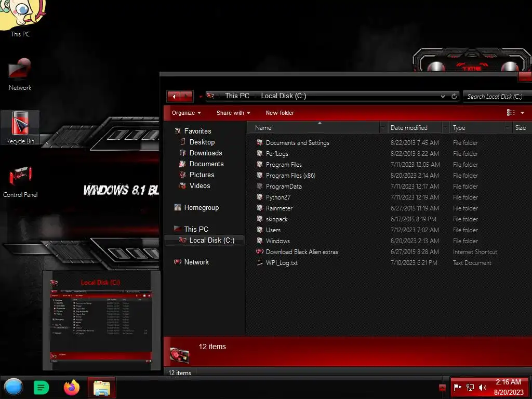532x399 pixels.
Task: Click the Local Disk (C:) taskbar preview thumbnail
Action: click(101, 321)
